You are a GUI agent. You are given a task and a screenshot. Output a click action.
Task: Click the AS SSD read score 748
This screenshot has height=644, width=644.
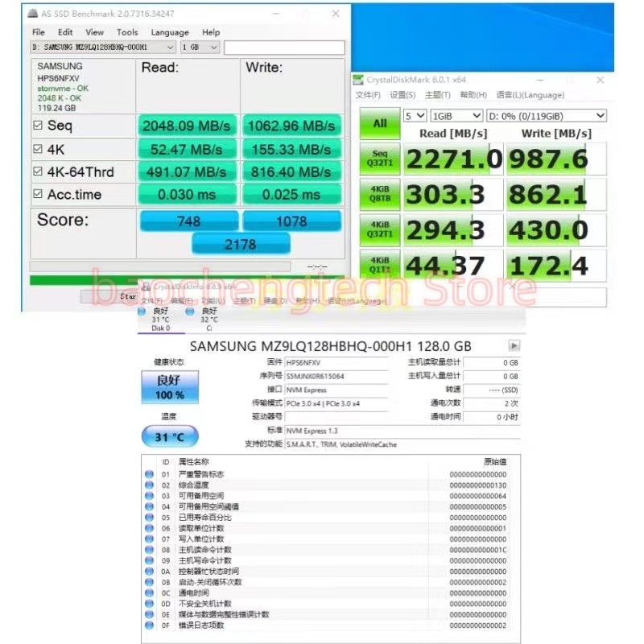coord(189,221)
